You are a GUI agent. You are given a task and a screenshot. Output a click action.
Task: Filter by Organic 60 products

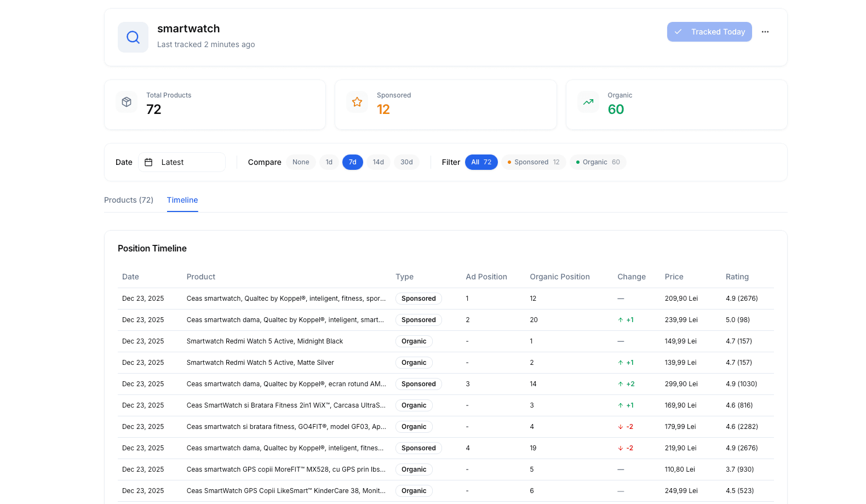point(598,162)
